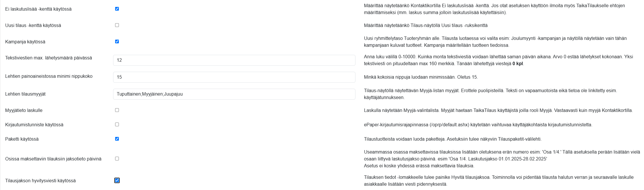Select the 'Tekstiviestien max. lähetysmäärä päivässä' label
The image size is (644, 190).
point(49,58)
